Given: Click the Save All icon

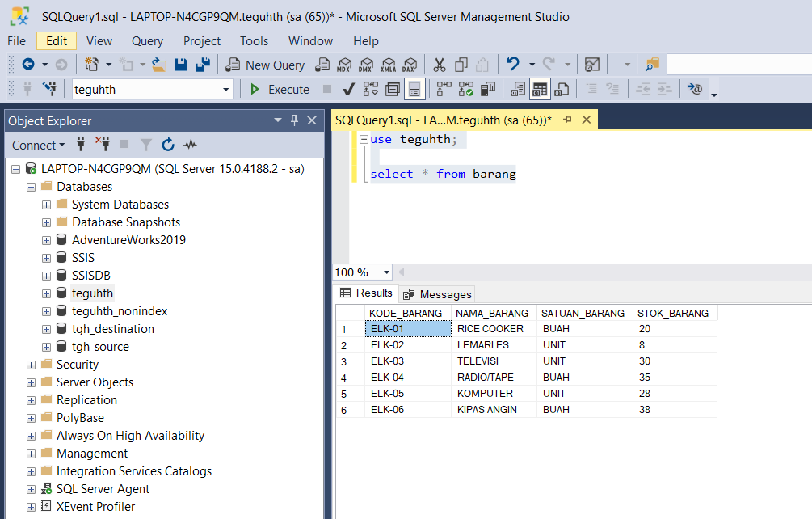Looking at the screenshot, I should click(x=203, y=65).
